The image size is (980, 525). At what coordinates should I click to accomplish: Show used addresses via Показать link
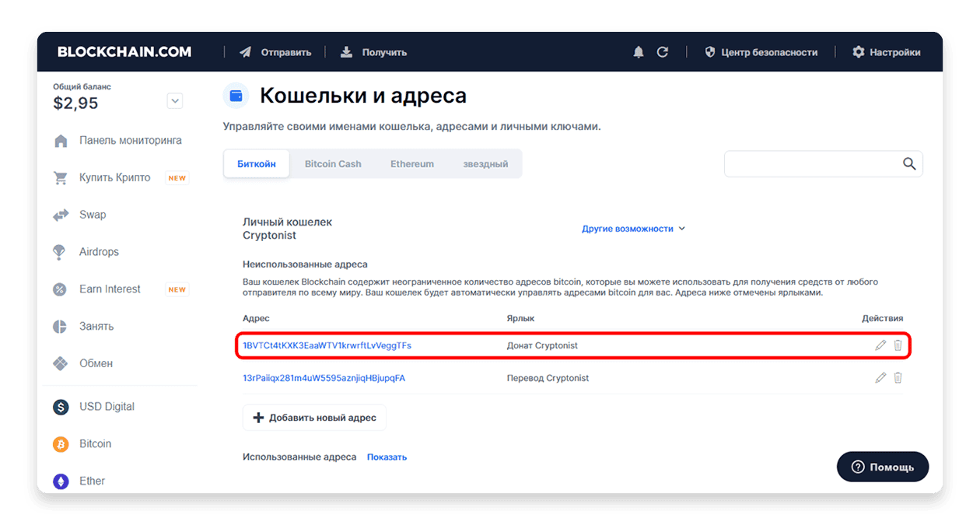[x=387, y=457]
